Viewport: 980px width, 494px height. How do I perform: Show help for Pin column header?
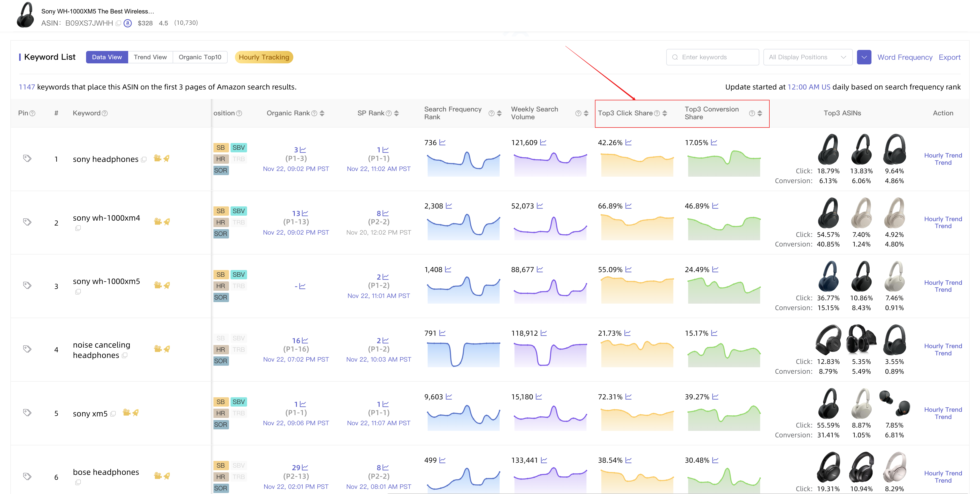[x=32, y=114]
